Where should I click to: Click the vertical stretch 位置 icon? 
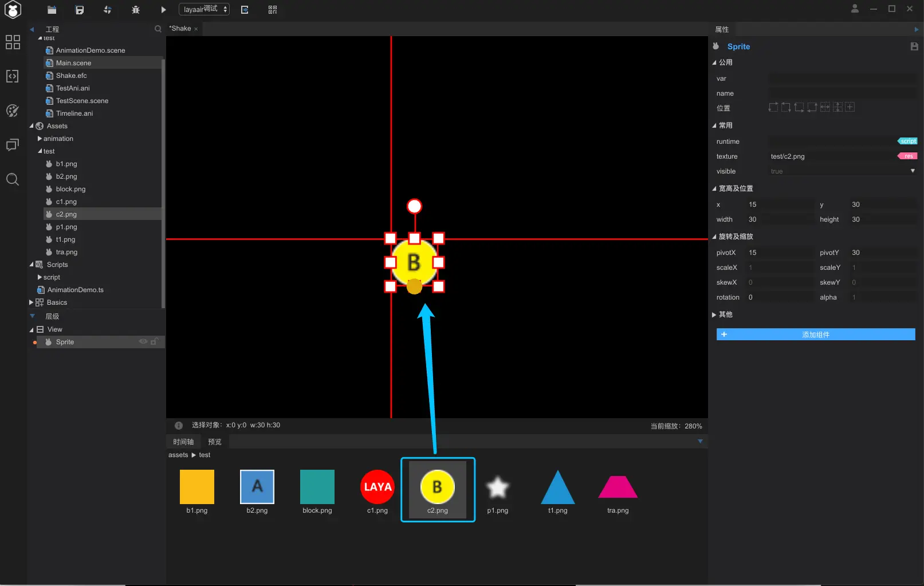click(x=838, y=107)
